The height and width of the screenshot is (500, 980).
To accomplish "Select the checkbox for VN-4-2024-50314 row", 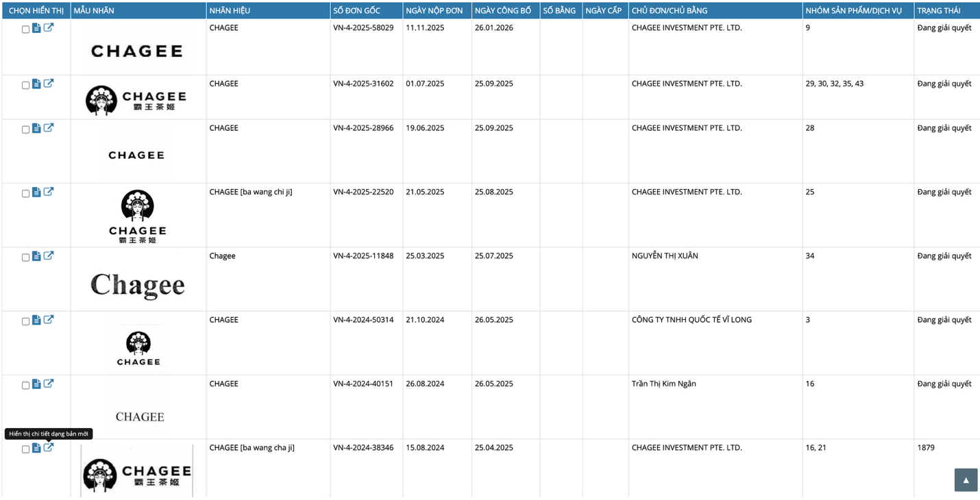I will (26, 321).
